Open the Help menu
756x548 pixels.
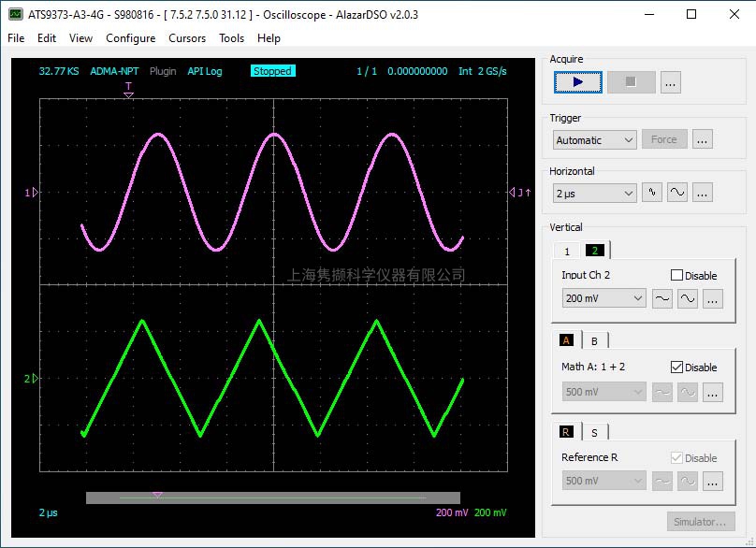(269, 38)
